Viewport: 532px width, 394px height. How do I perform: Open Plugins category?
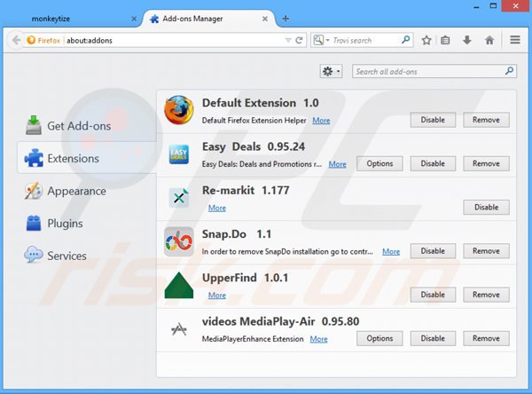click(87, 223)
